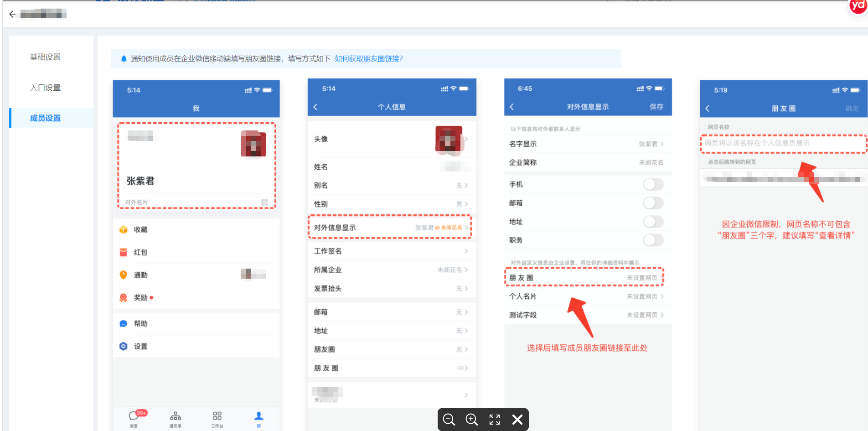Expand the 名字显示 row chevron

(x=662, y=144)
